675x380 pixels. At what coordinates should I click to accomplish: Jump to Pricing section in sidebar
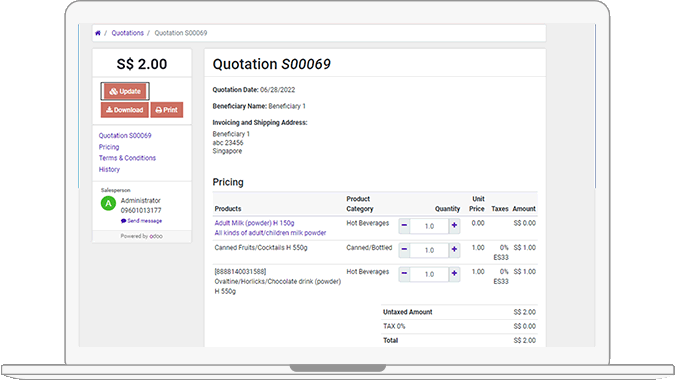pyautogui.click(x=109, y=147)
